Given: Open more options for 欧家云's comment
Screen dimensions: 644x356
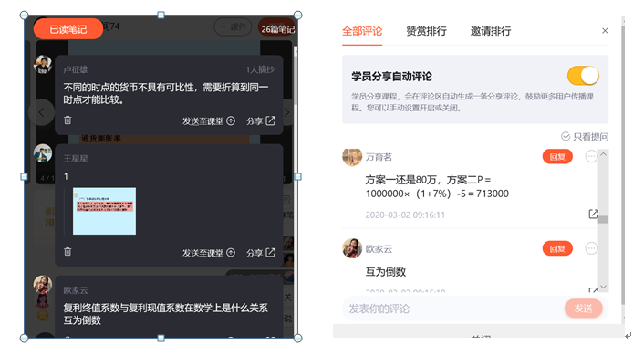Looking at the screenshot, I should click(591, 248).
